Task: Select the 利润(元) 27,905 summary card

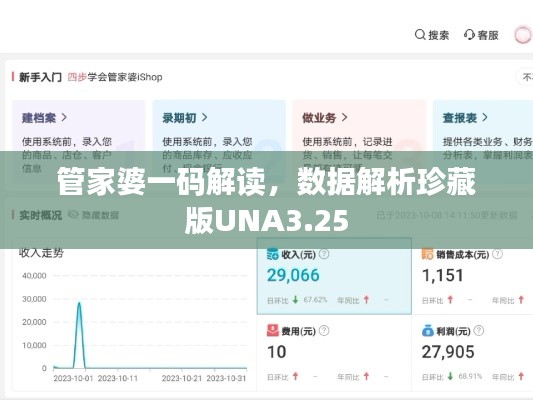Action: [x=472, y=353]
